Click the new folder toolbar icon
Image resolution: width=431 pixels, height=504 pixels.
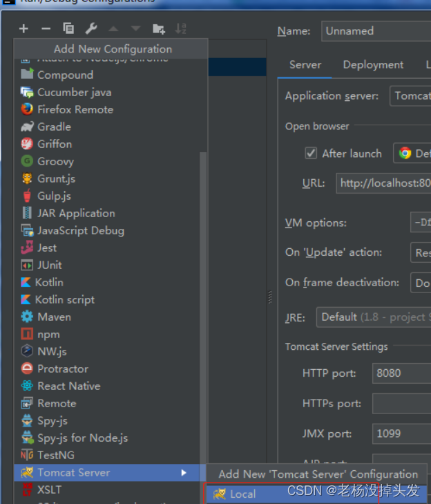(x=159, y=28)
